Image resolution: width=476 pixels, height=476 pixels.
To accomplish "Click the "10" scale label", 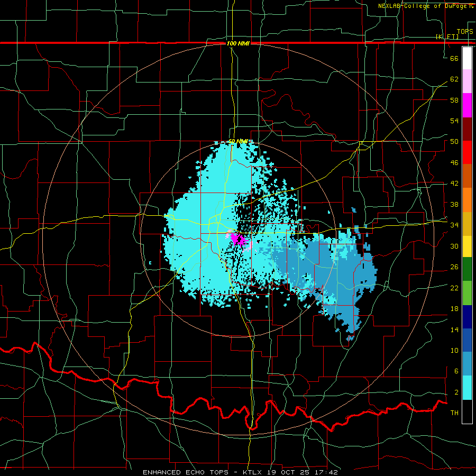I will [x=454, y=351].
